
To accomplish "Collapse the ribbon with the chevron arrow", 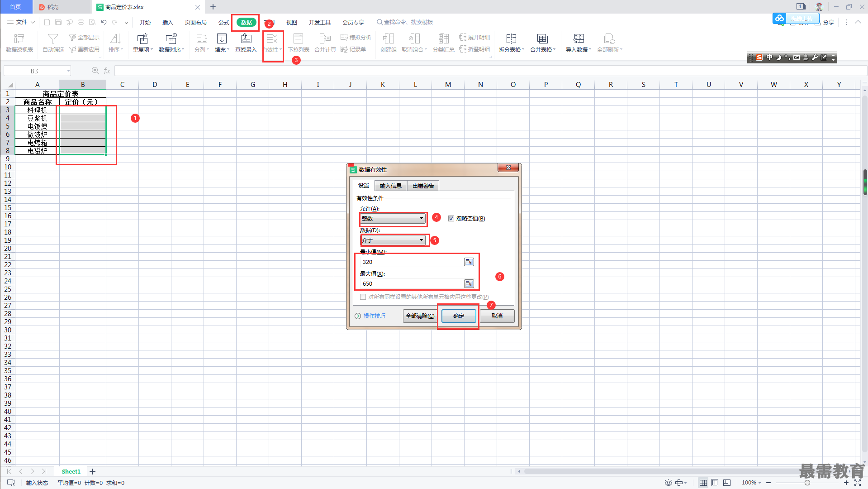I will click(x=858, y=22).
